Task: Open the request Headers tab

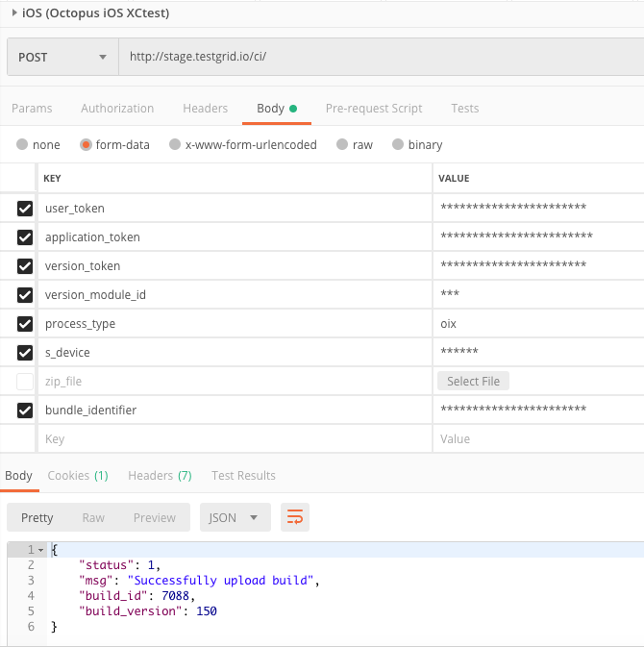Action: pos(205,109)
